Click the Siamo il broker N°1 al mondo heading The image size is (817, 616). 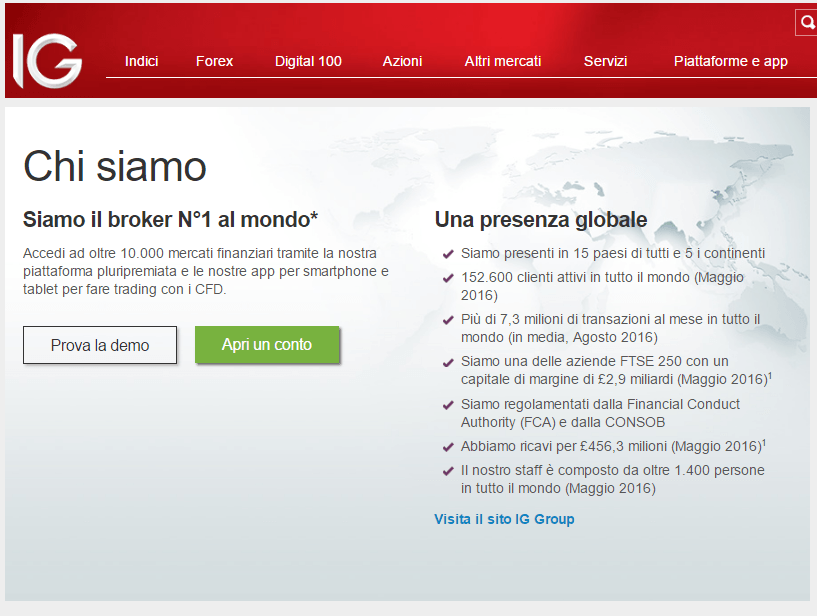coord(170,219)
